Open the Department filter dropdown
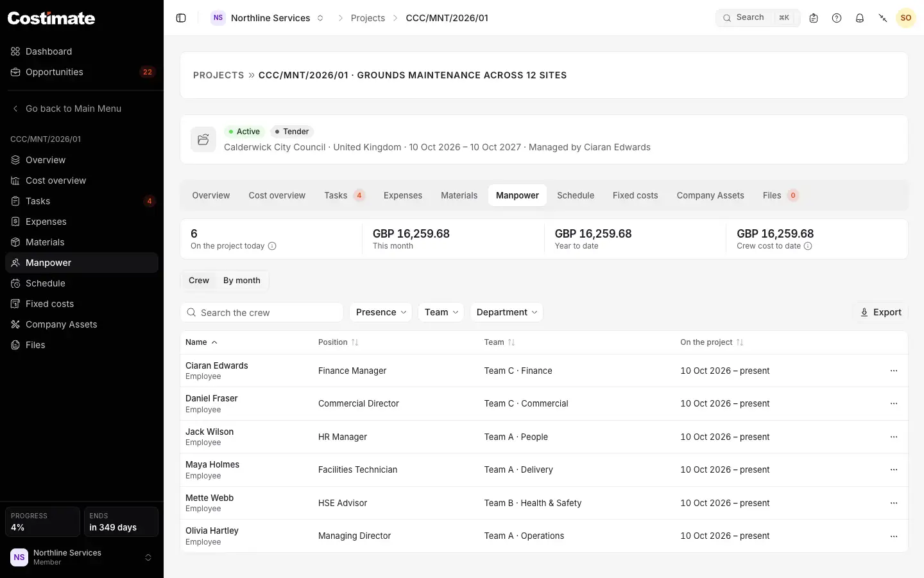 point(507,312)
